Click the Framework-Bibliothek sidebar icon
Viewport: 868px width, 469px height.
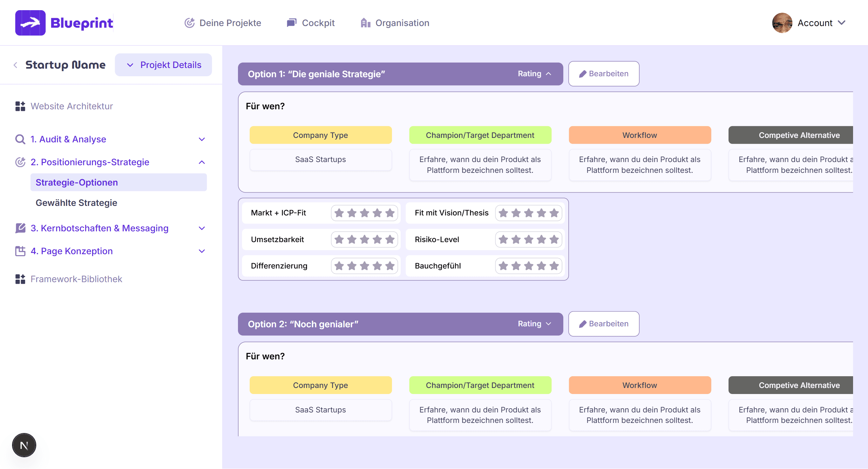click(x=20, y=279)
